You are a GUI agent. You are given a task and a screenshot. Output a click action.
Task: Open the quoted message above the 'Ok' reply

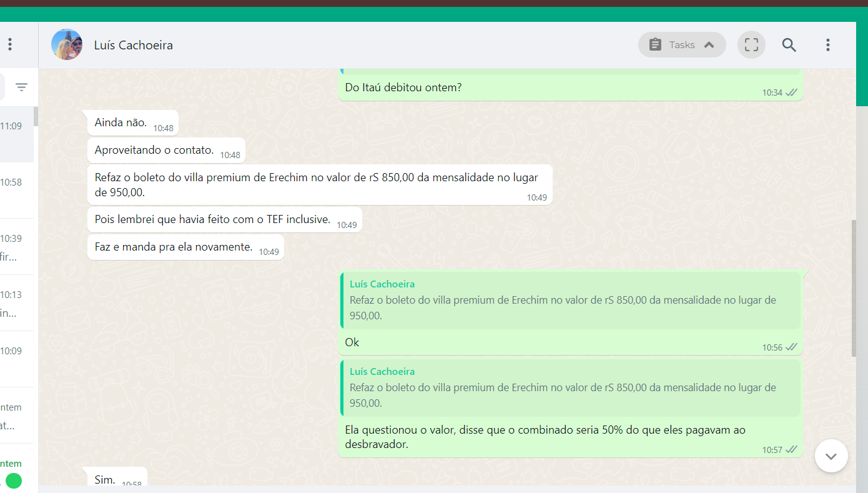[570, 301]
